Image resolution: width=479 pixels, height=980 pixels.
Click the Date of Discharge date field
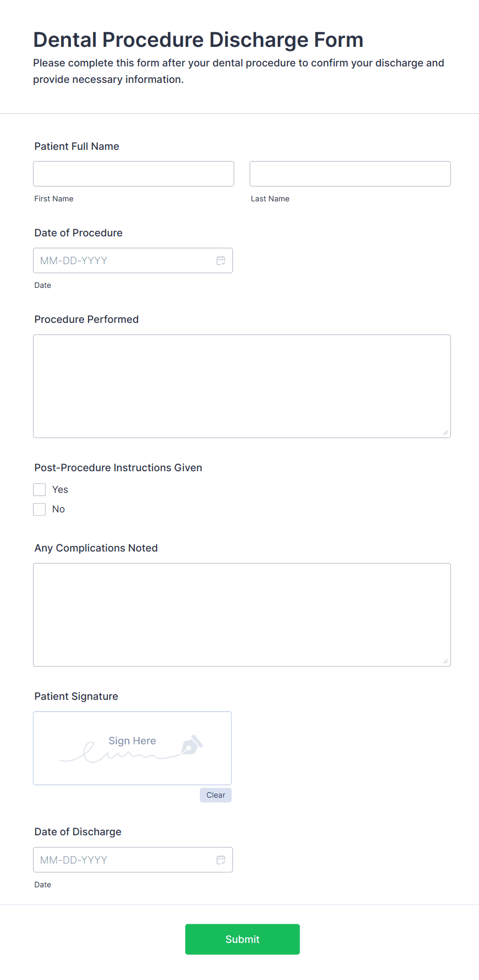124,860
